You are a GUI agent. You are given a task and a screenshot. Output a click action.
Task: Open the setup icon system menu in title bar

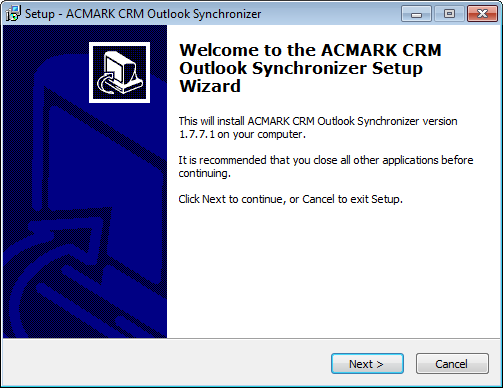tap(13, 13)
